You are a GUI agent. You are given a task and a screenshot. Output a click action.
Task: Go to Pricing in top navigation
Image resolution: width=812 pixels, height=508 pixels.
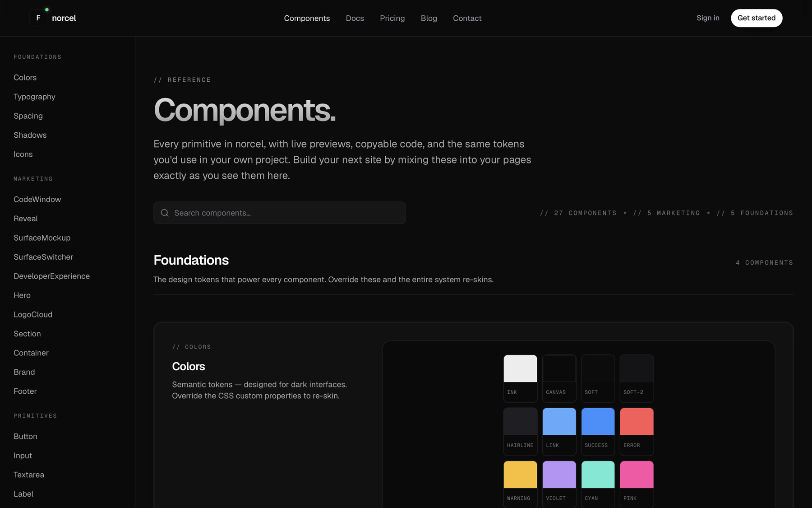(392, 18)
